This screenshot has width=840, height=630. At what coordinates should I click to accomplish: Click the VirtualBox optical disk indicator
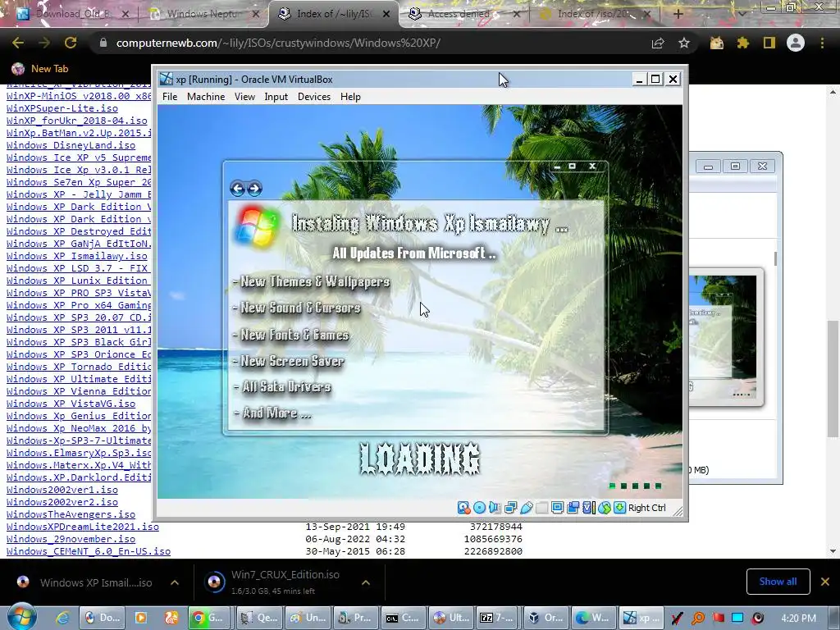(479, 507)
